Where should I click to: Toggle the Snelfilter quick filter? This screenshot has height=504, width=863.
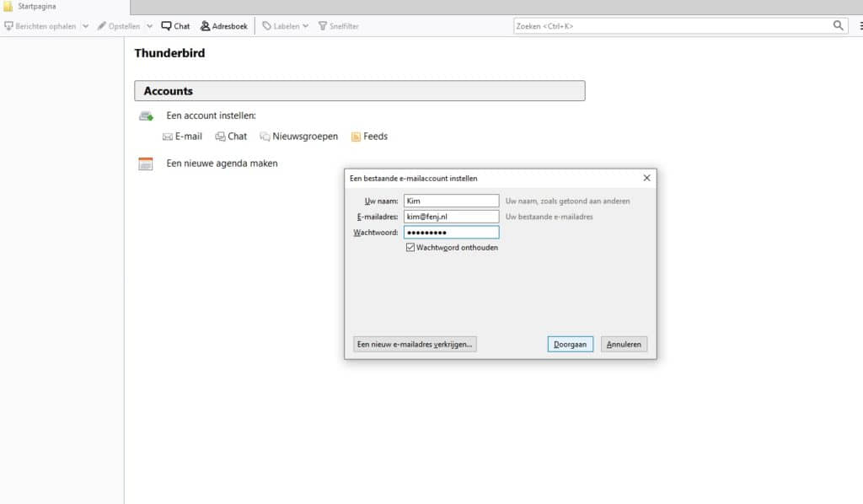point(339,26)
